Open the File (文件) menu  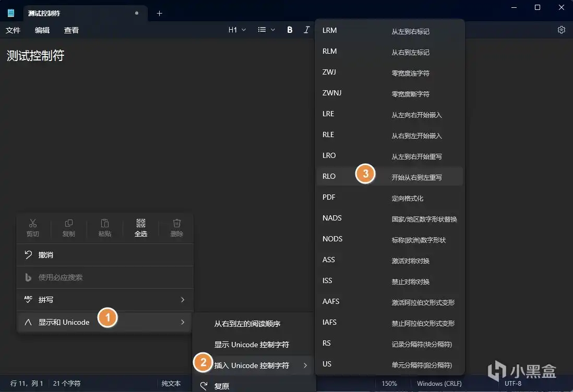click(13, 30)
